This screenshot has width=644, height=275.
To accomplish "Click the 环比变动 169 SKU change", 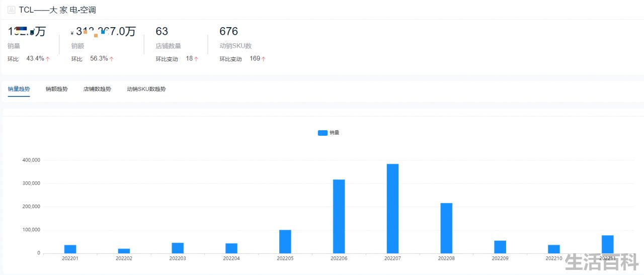I will click(255, 58).
